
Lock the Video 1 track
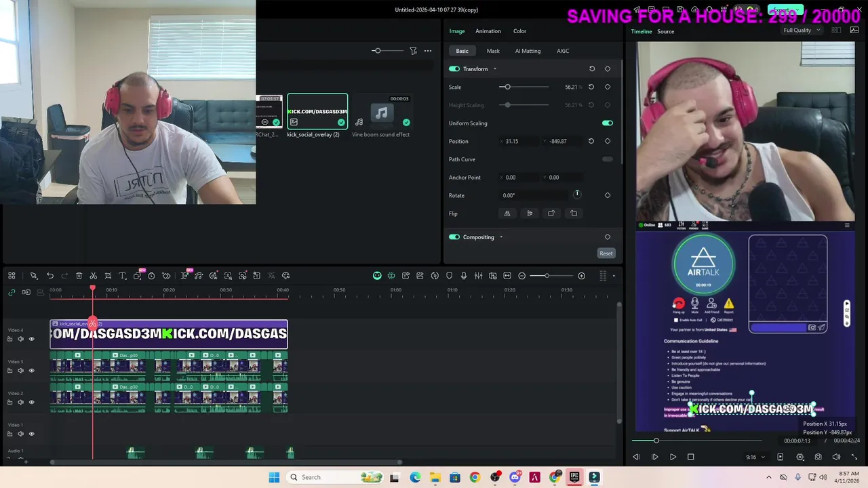(9, 434)
